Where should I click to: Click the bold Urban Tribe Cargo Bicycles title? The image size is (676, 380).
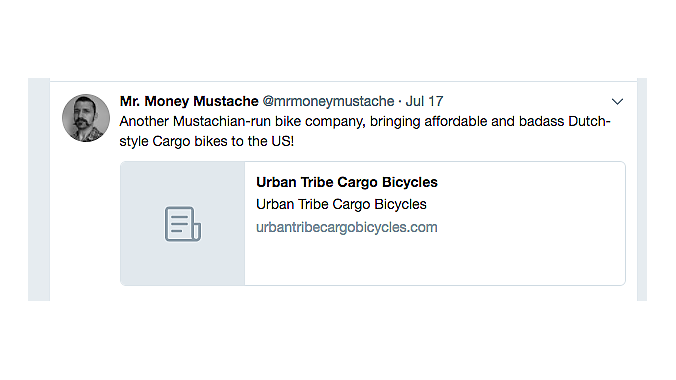(347, 182)
